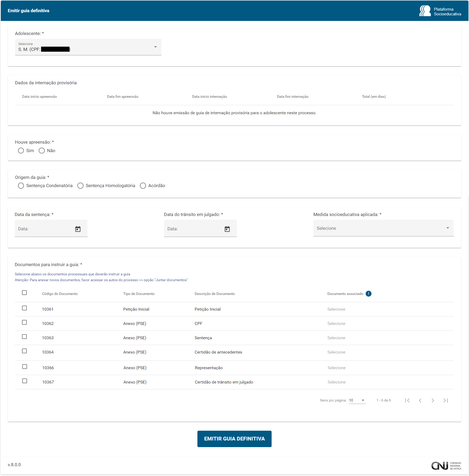Viewport: 469px width, 476px height.
Task: Click Data fim apreensão column header
Action: click(123, 96)
